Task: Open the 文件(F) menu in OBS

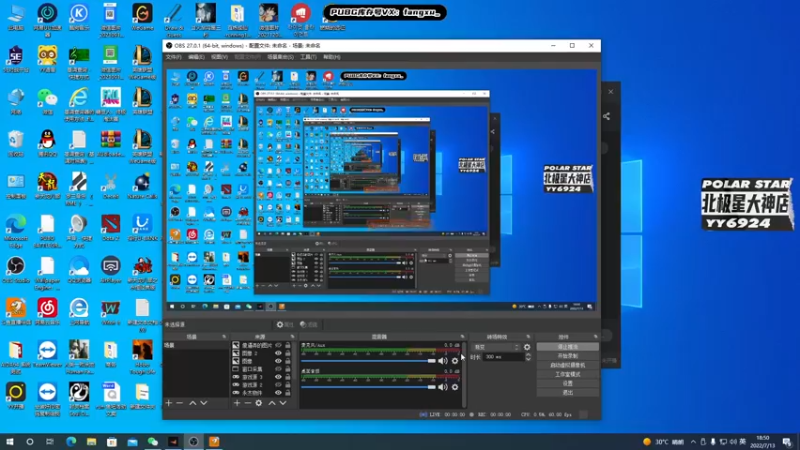Action: pos(173,57)
